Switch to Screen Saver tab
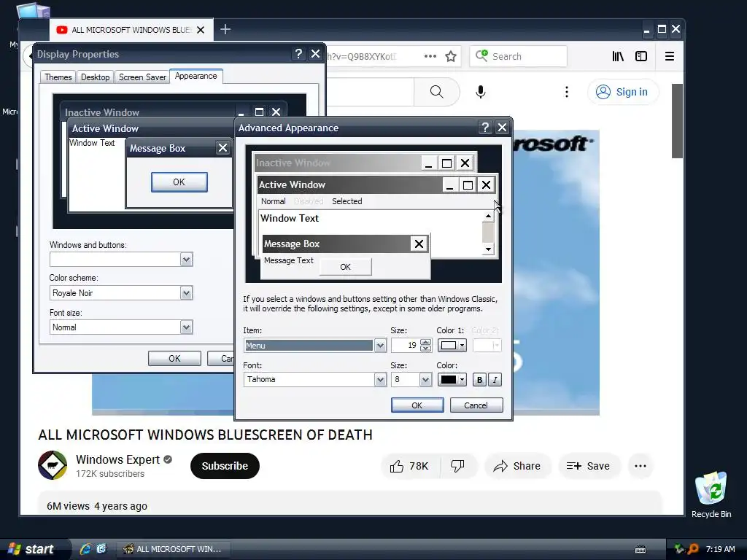Image resolution: width=747 pixels, height=560 pixels. [142, 77]
